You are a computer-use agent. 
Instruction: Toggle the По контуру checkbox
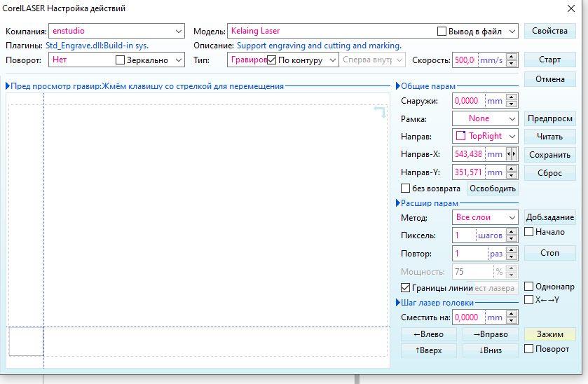pyautogui.click(x=272, y=60)
